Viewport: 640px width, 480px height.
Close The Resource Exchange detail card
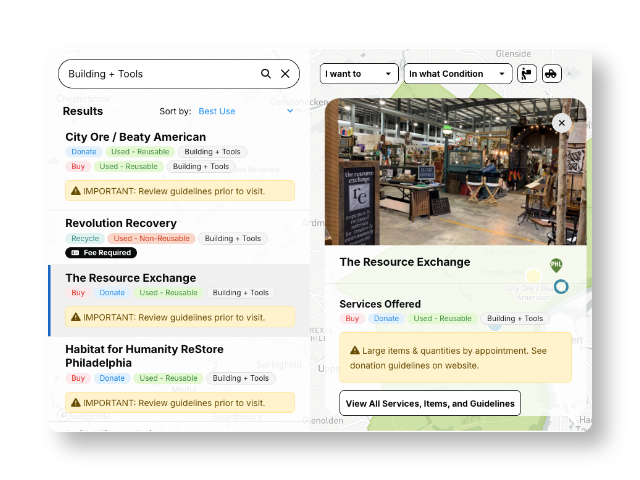pos(562,123)
